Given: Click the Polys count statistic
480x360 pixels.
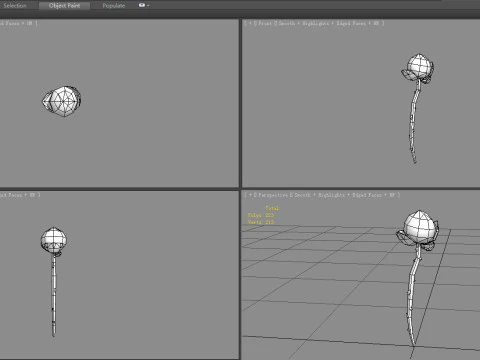Looking at the screenshot, I should click(x=261, y=215).
